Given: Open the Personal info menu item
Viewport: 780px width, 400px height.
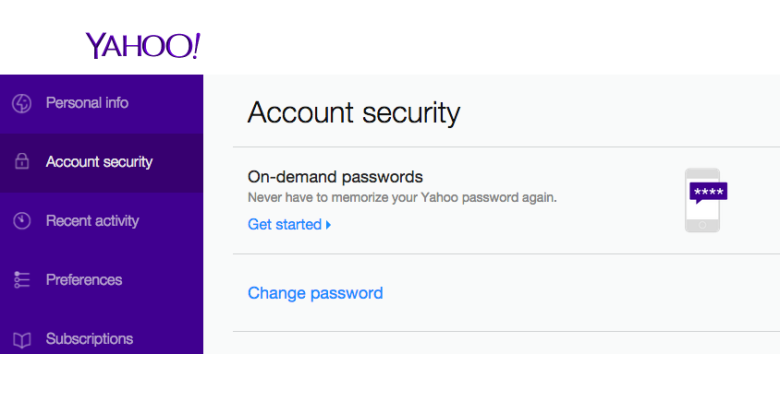Looking at the screenshot, I should (x=87, y=103).
